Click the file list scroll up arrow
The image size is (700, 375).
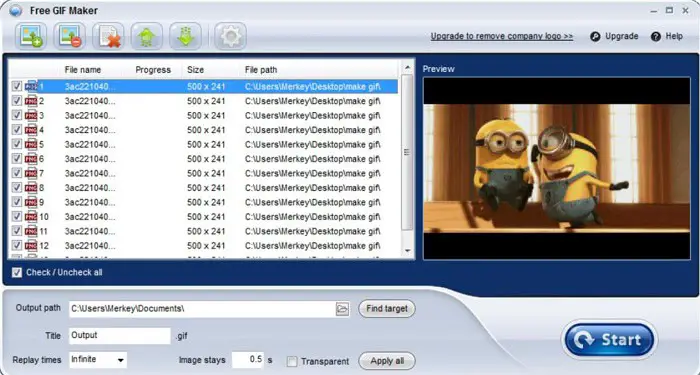[x=407, y=68]
